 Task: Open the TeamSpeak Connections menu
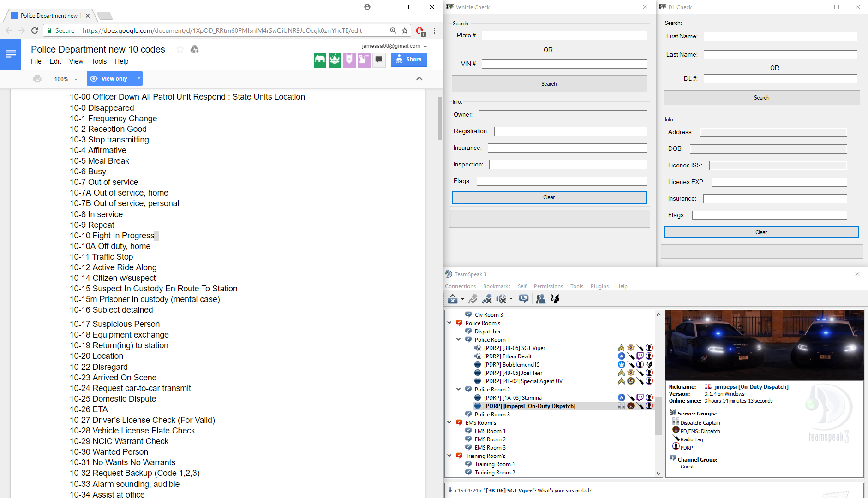pyautogui.click(x=460, y=286)
